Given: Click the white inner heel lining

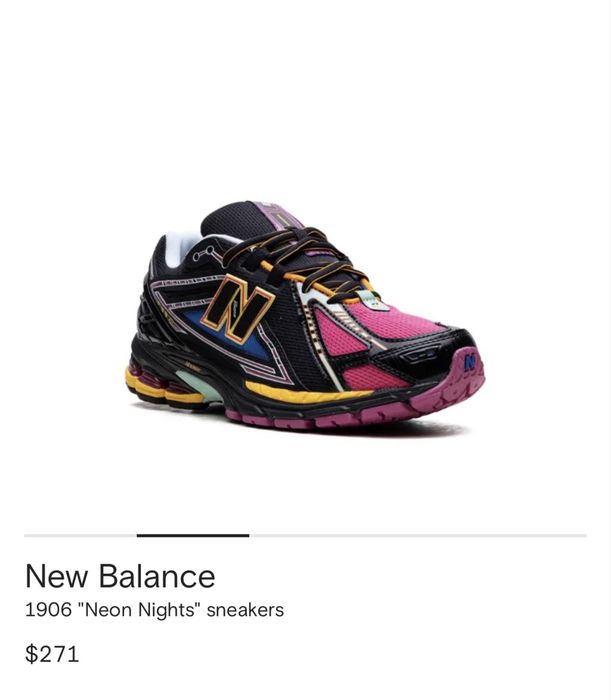Looking at the screenshot, I should [x=184, y=248].
